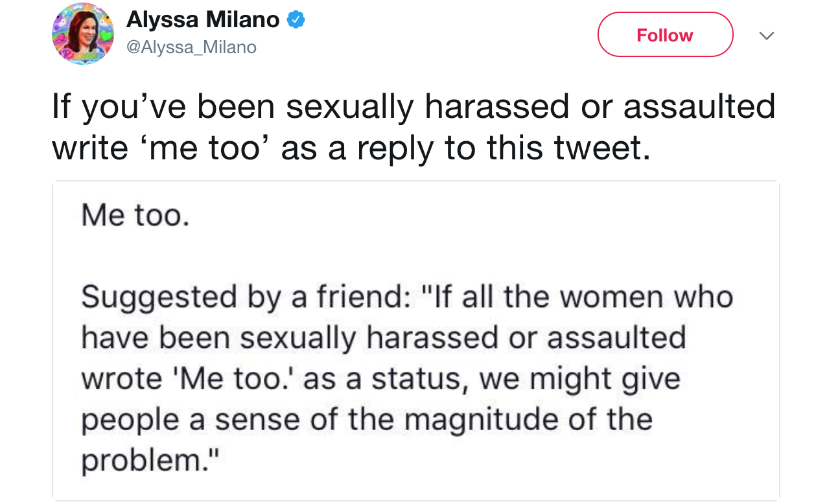Click the image line "people a sense of"
The image size is (827, 504).
pos(366,418)
